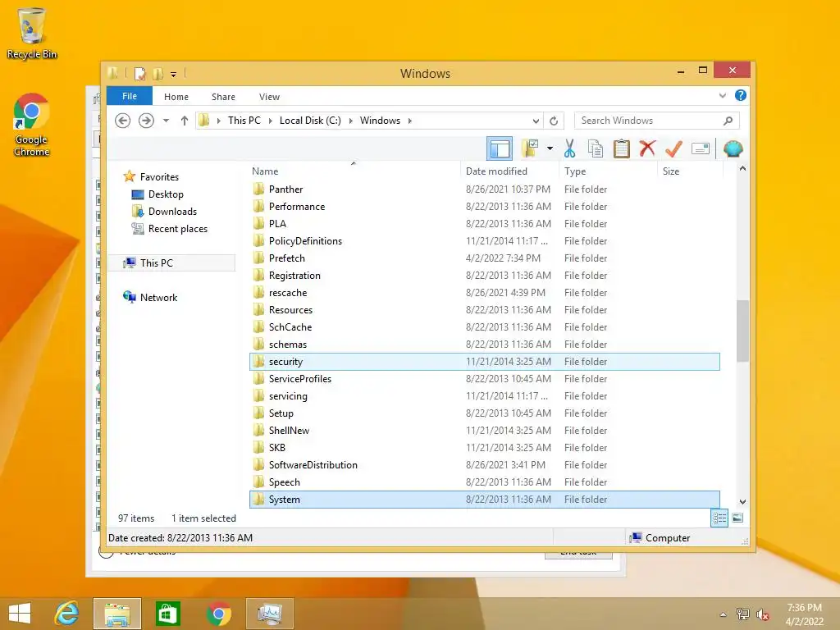This screenshot has height=630, width=840.
Task: Expand the ribbon chevron
Action: coord(722,95)
